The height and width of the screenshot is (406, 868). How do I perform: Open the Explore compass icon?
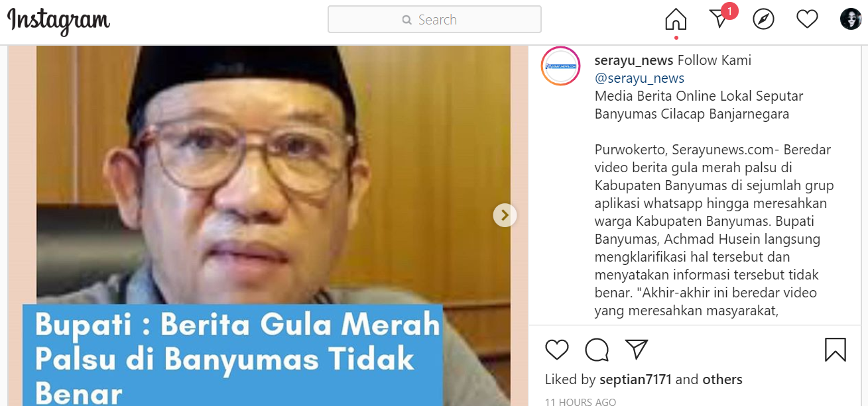(x=764, y=20)
